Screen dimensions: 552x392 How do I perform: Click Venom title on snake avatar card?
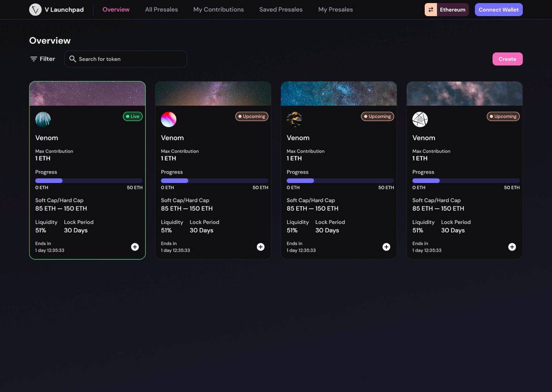coord(298,138)
